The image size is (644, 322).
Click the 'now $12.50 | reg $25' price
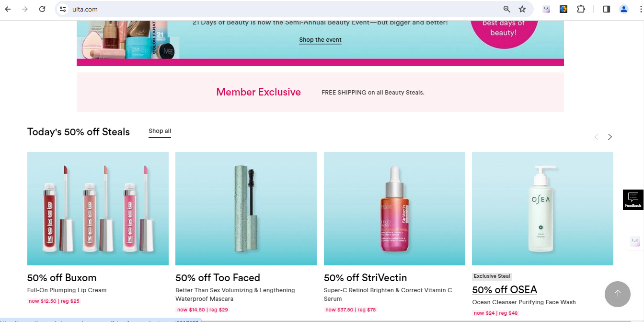coord(54,301)
